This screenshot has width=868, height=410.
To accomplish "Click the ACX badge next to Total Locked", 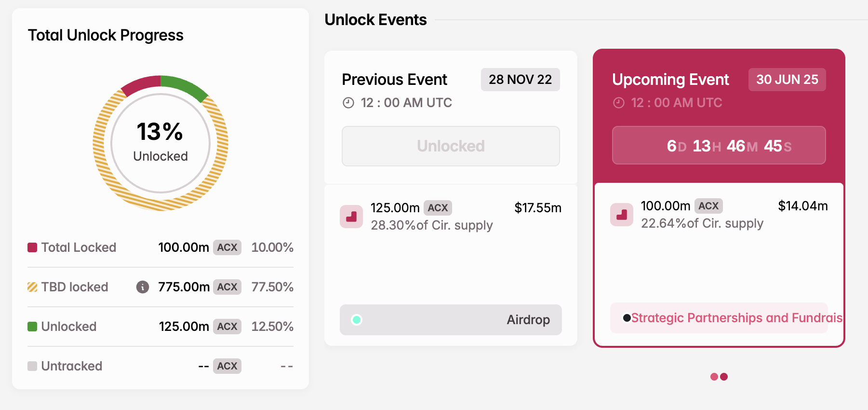I will click(227, 247).
